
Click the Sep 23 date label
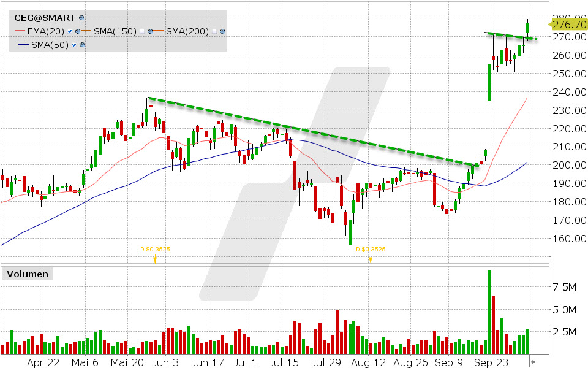(491, 362)
